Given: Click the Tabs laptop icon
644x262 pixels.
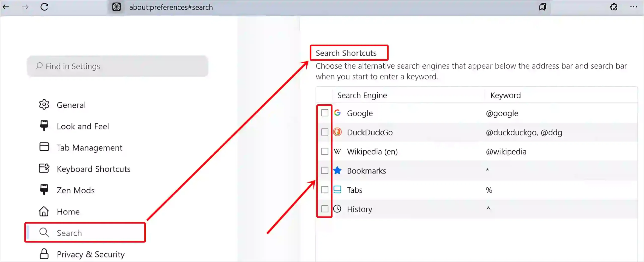Looking at the screenshot, I should point(337,190).
